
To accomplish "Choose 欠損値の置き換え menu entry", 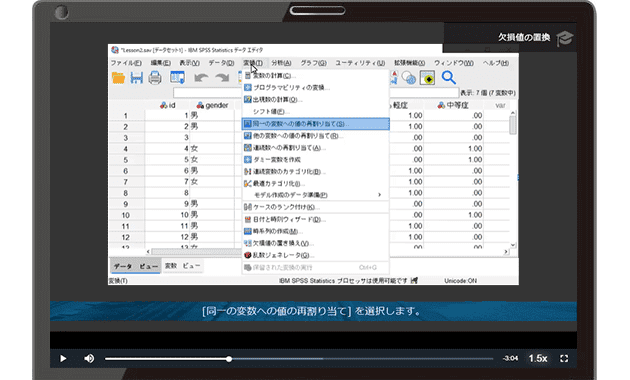I will (315, 243).
